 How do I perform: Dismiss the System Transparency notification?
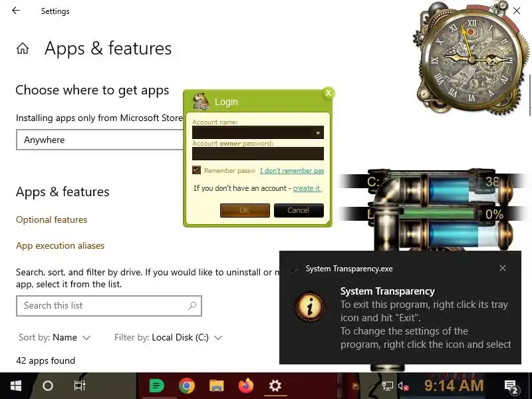(x=503, y=269)
